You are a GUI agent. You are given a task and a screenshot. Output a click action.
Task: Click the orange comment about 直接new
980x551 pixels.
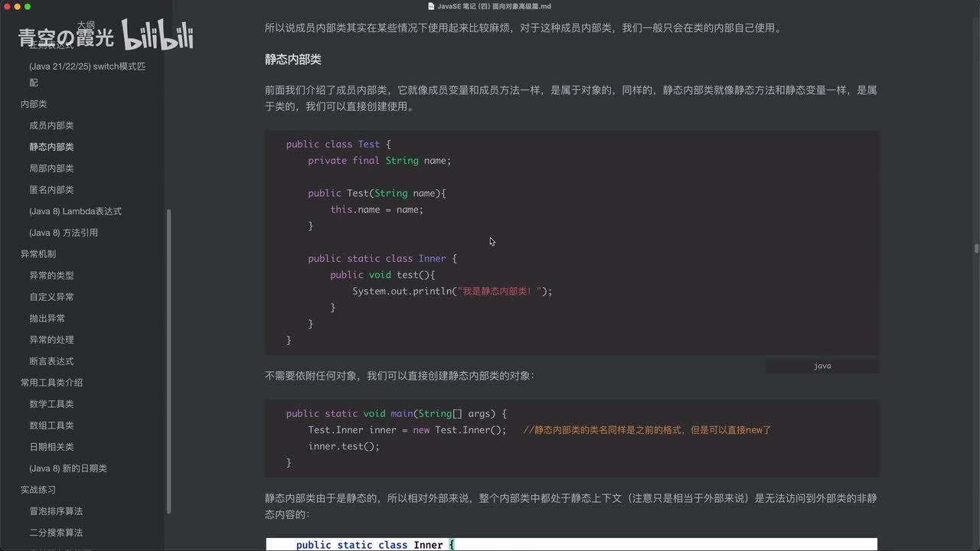point(647,430)
